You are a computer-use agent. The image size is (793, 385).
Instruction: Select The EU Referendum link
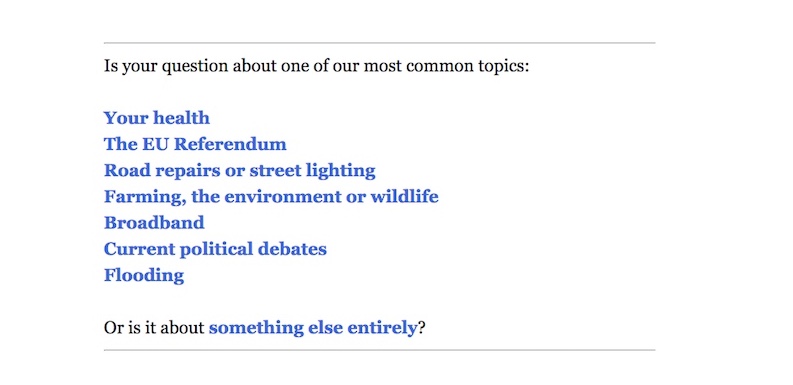[195, 144]
